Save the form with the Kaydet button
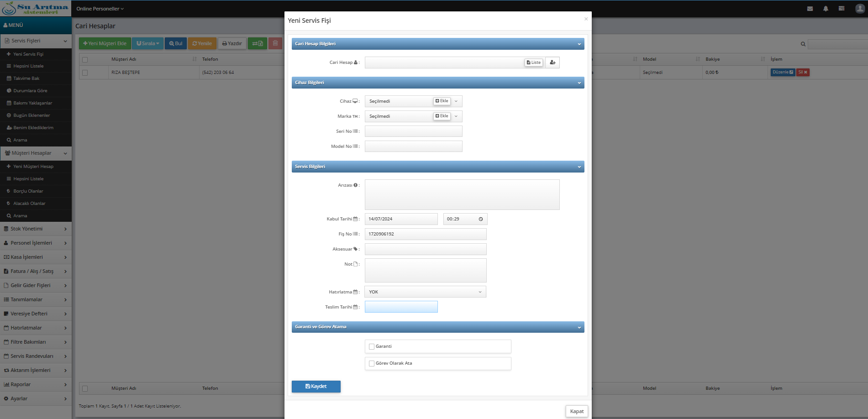The image size is (868, 419). (316, 387)
